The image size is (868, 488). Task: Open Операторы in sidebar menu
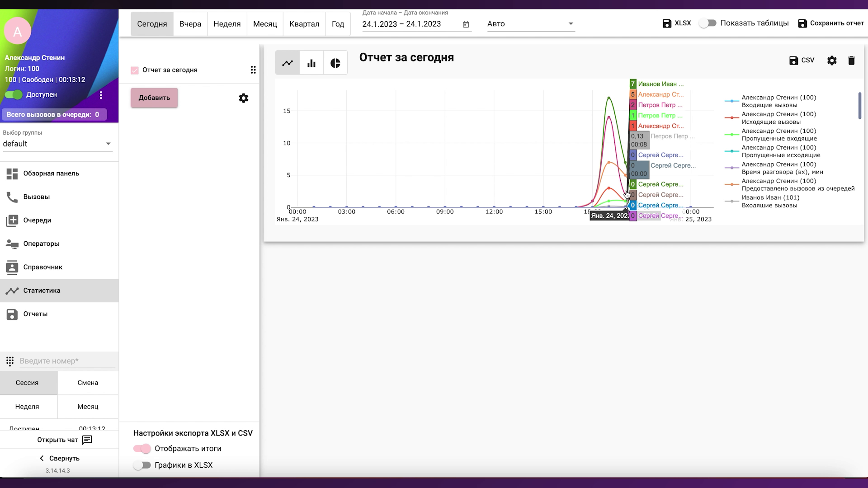41,244
